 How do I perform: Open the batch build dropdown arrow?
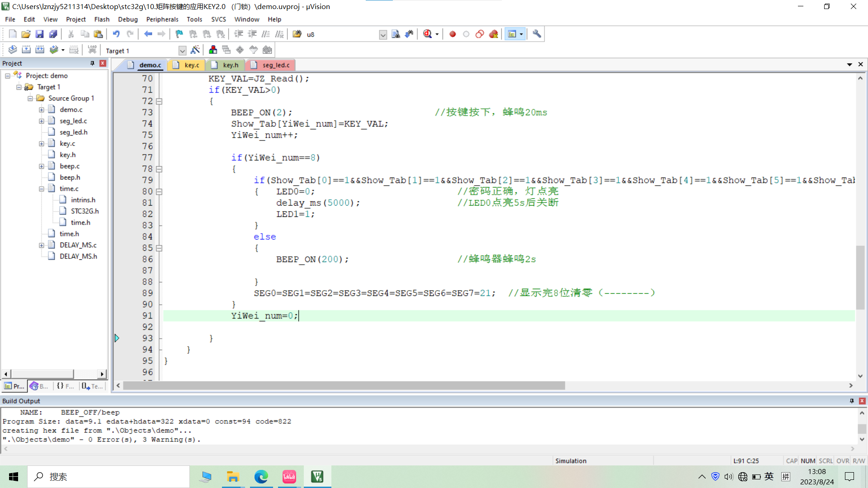click(x=63, y=50)
